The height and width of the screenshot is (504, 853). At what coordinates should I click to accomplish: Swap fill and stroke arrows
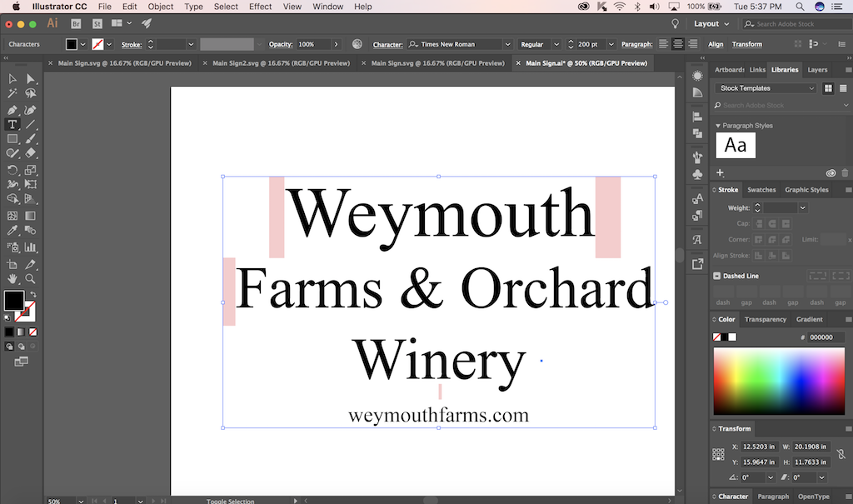tap(32, 294)
